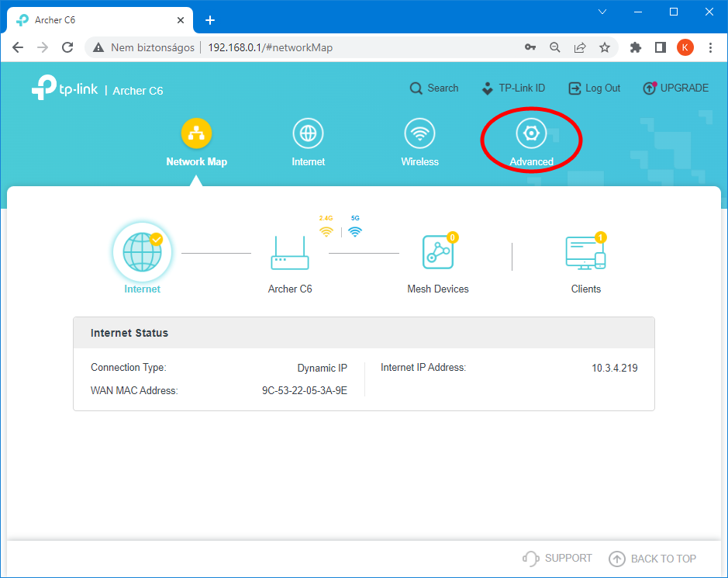Click the not-secure warning triangle icon
This screenshot has height=578, width=728.
pyautogui.click(x=98, y=47)
